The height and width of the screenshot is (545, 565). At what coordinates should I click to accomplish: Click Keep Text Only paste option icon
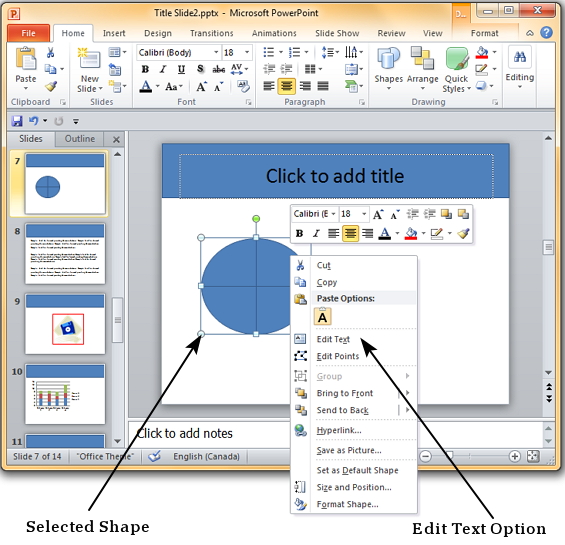click(322, 317)
